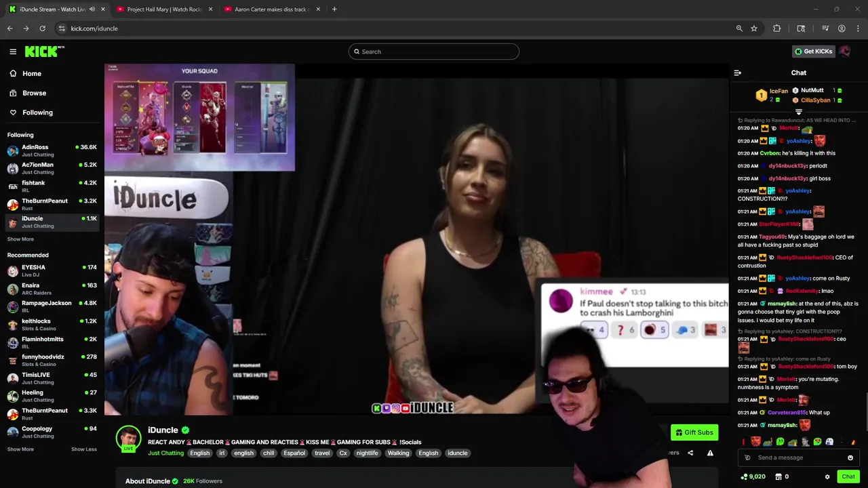Switch to Project Hail Mary browser tab
Viewport: 868px width, 488px height.
point(164,9)
